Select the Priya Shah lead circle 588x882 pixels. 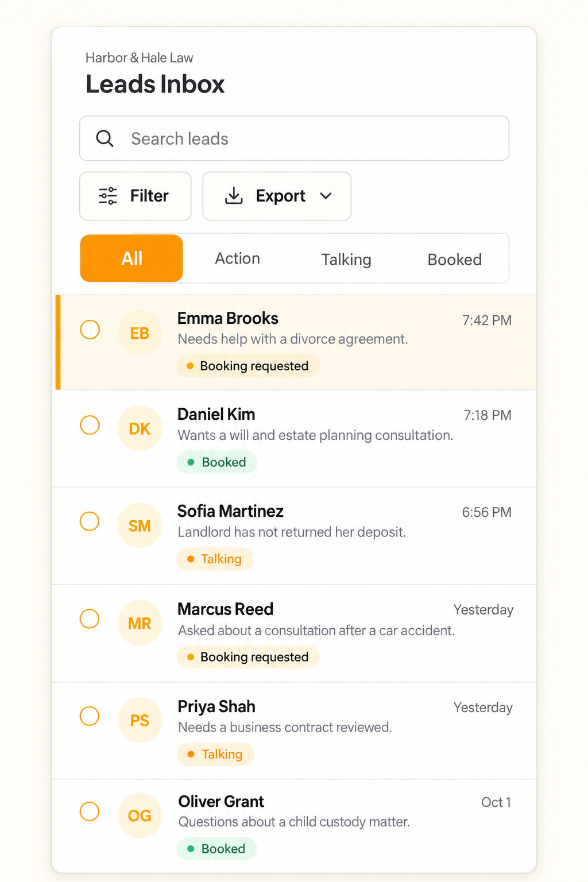90,716
